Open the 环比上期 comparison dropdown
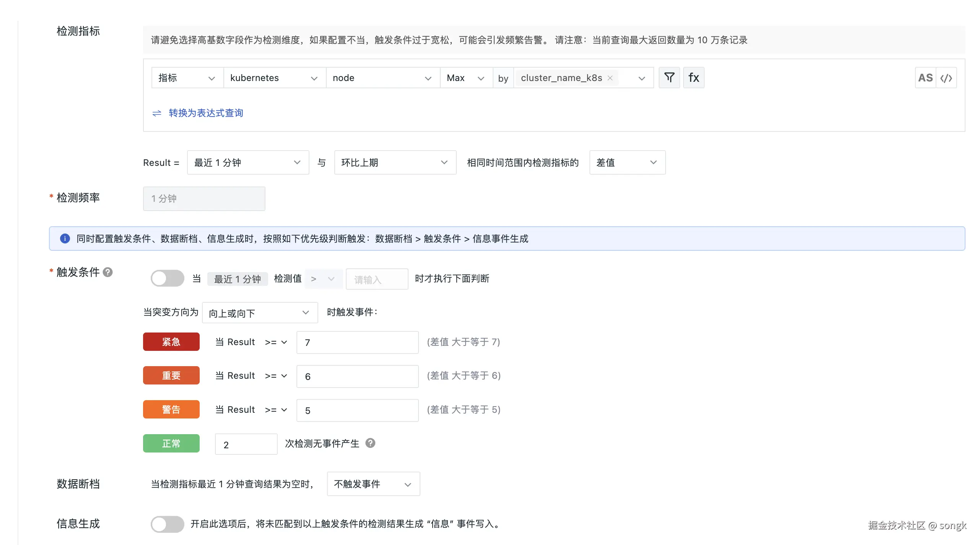This screenshot has width=980, height=545. (395, 162)
